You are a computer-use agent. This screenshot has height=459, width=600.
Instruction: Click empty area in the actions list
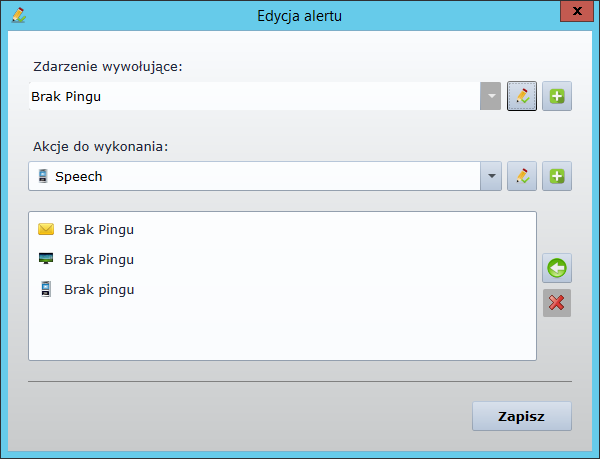pos(282,330)
